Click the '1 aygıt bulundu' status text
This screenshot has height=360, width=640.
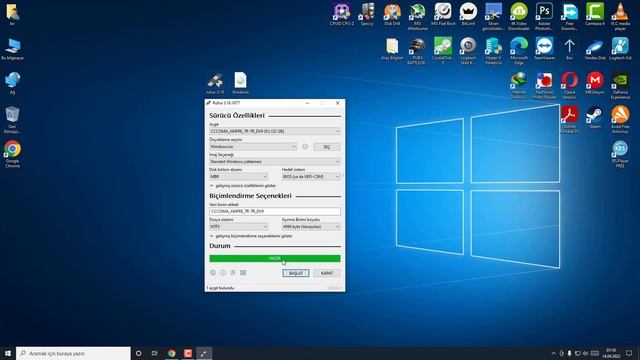point(220,288)
